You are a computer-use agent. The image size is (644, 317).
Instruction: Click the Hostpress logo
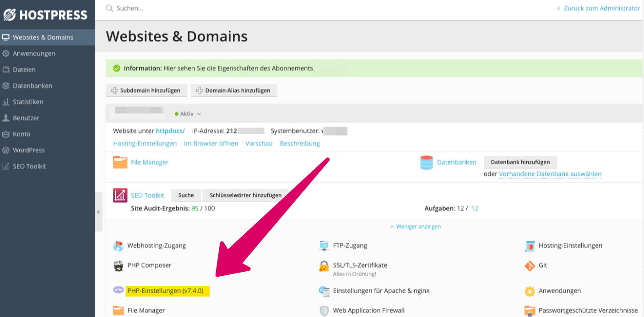(45, 15)
